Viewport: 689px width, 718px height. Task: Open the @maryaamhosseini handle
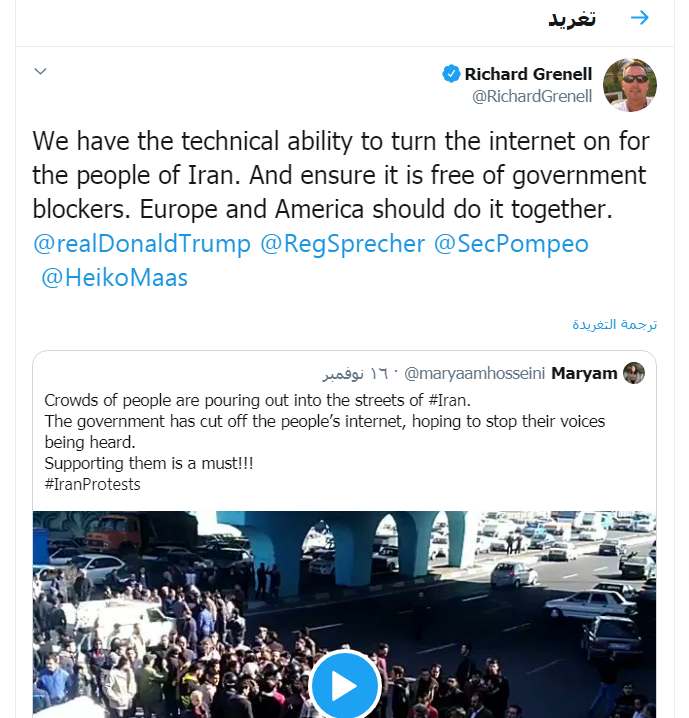point(474,373)
